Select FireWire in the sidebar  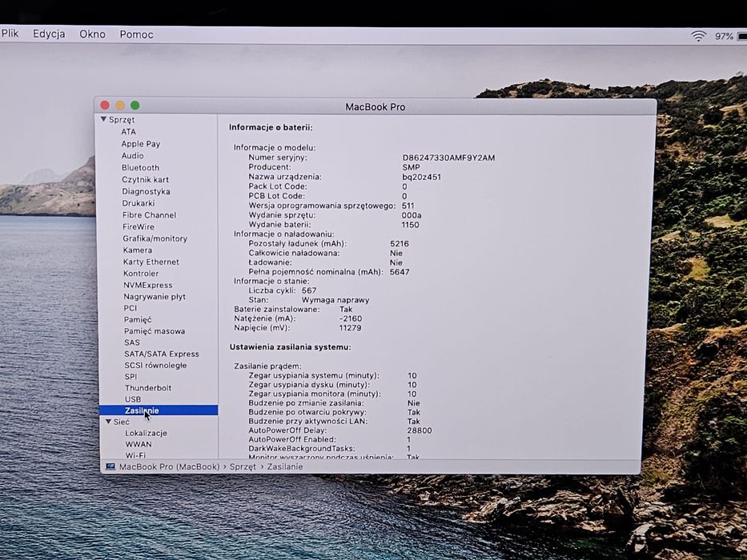pyautogui.click(x=139, y=227)
